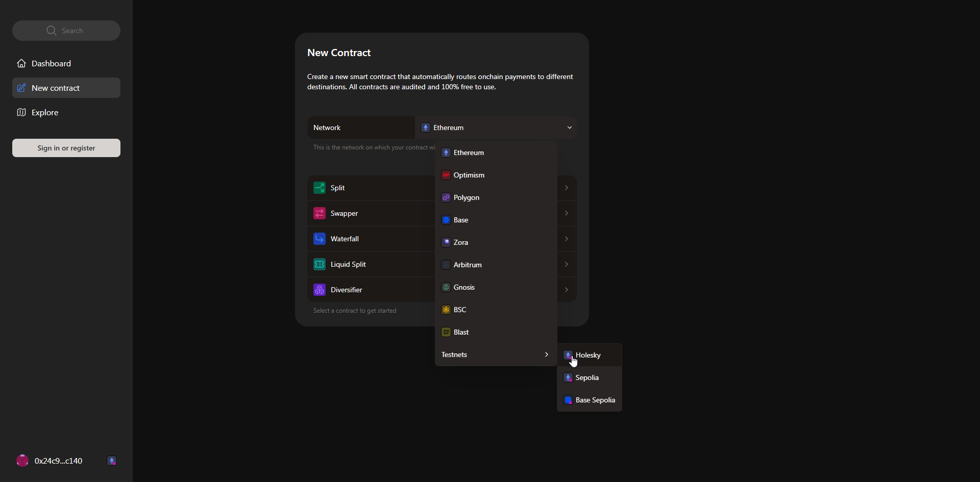Click the Ethereum icon beside wallet address
Image resolution: width=980 pixels, height=482 pixels.
[112, 461]
